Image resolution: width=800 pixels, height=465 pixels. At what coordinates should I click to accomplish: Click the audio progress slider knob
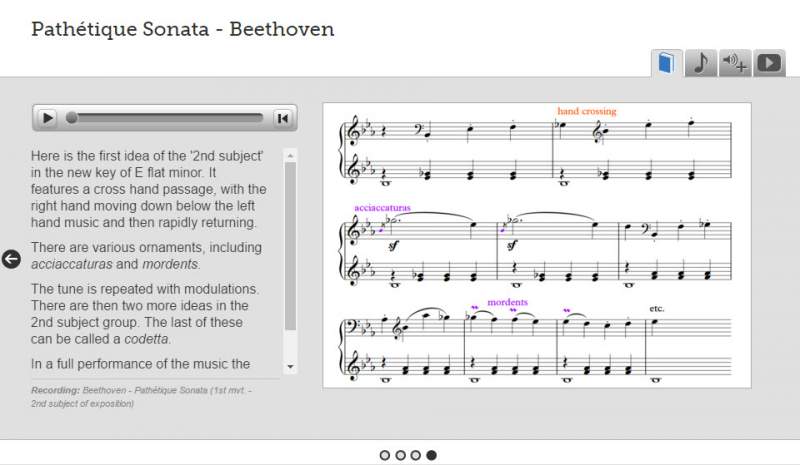(x=71, y=118)
